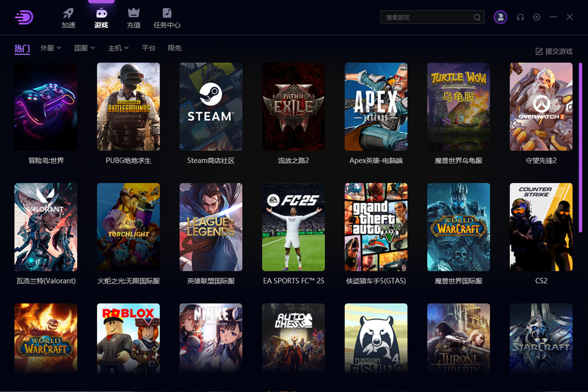Viewport: 588px width, 392px height.
Task: Open the CS2 Counter-Strike cover
Action: [x=541, y=227]
